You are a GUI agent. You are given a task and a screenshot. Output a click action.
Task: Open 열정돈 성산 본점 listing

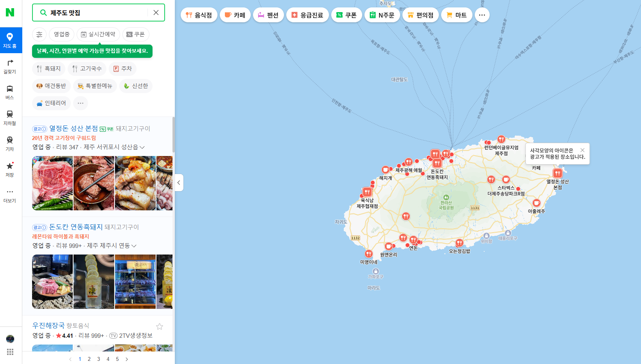pyautogui.click(x=74, y=128)
